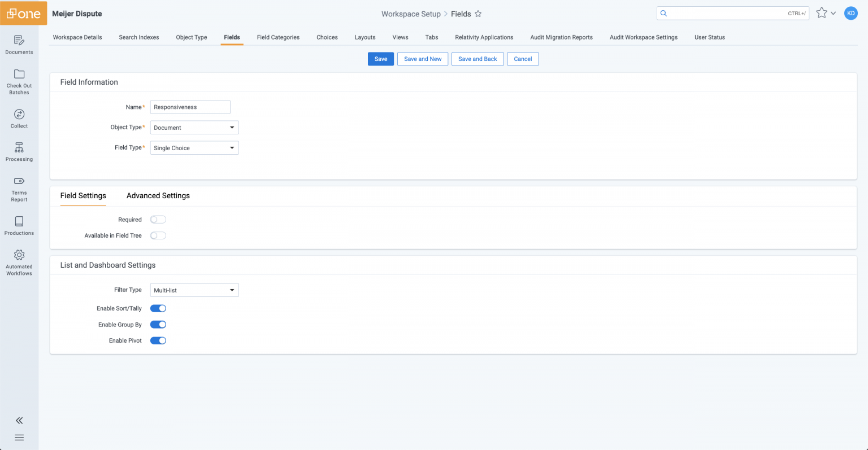Select the Check Out Batches icon
The image size is (868, 450).
tap(19, 80)
